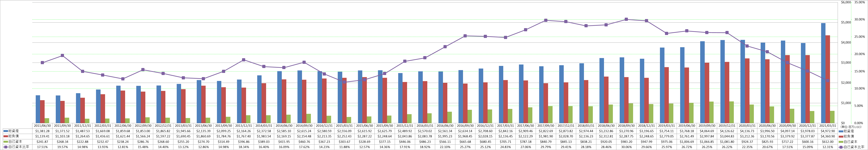This screenshot has width=868, height=150.
Task: Click the equity cell $303.67
Action: [344, 142]
